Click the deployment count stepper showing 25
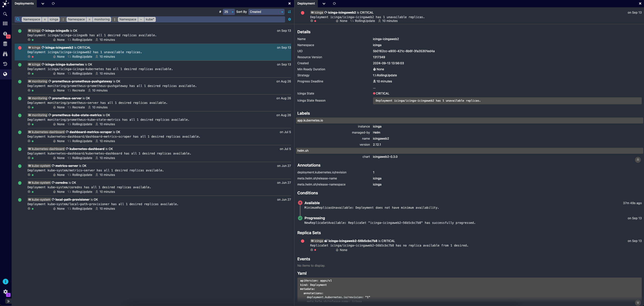The height and width of the screenshot is (306, 644). click(228, 12)
